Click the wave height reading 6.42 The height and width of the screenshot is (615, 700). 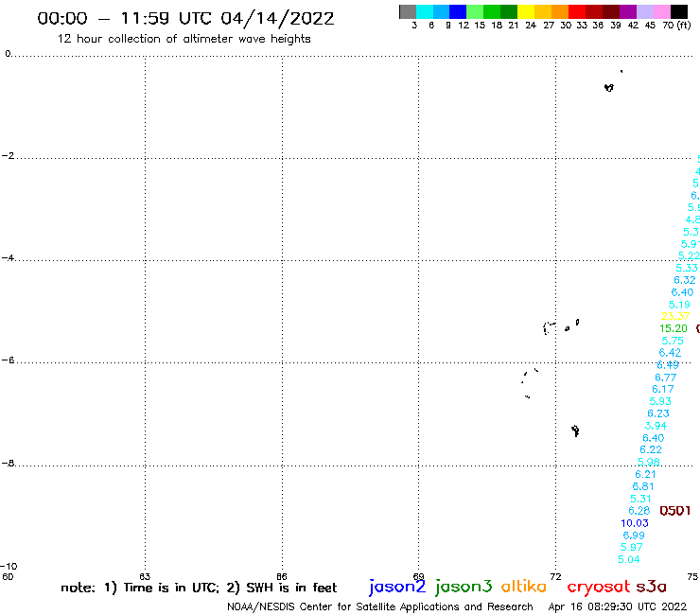(670, 353)
